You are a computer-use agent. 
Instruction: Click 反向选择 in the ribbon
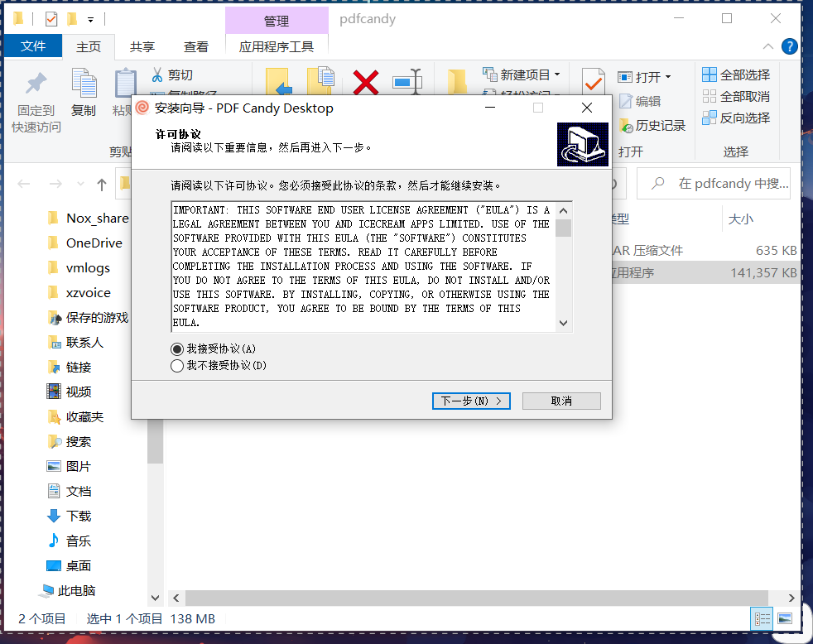(736, 118)
